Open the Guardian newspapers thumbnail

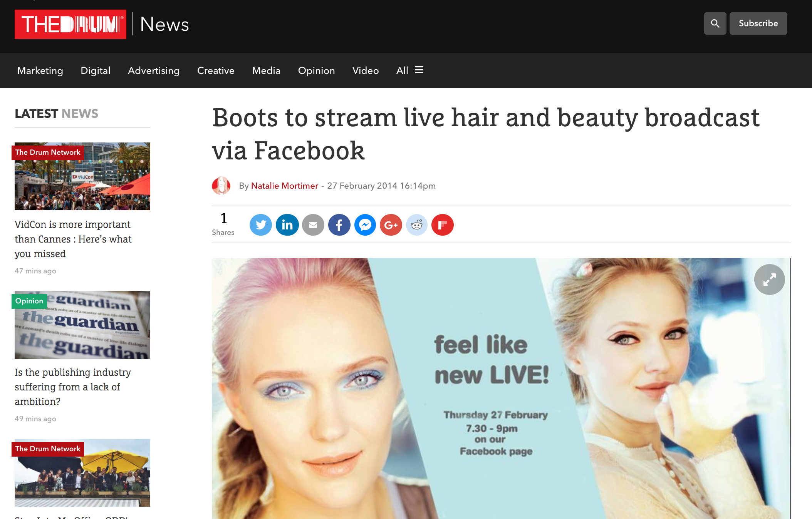coord(82,325)
